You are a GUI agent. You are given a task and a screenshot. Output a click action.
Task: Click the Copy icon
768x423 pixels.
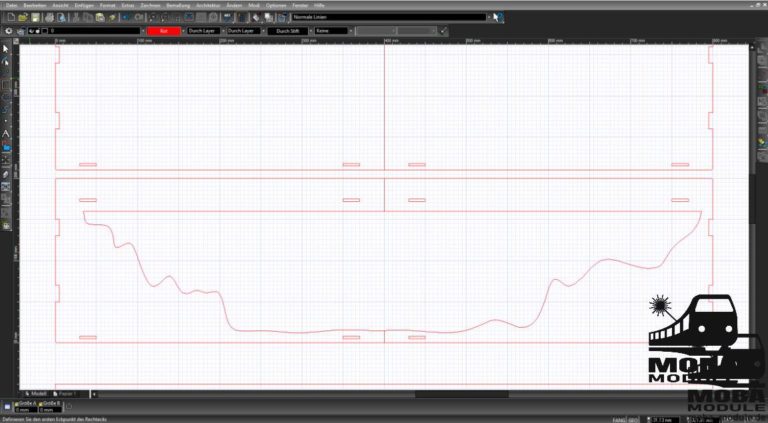[88, 18]
